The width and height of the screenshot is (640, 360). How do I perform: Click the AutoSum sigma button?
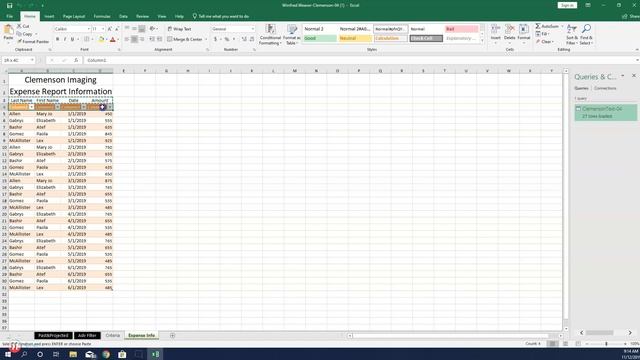[x=547, y=26]
